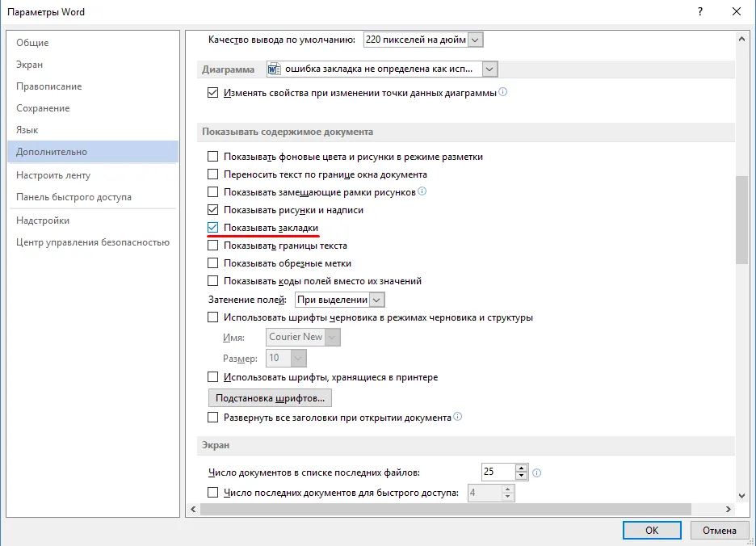The height and width of the screenshot is (546, 756).
Task: Click the Отмена button
Action: [x=720, y=530]
